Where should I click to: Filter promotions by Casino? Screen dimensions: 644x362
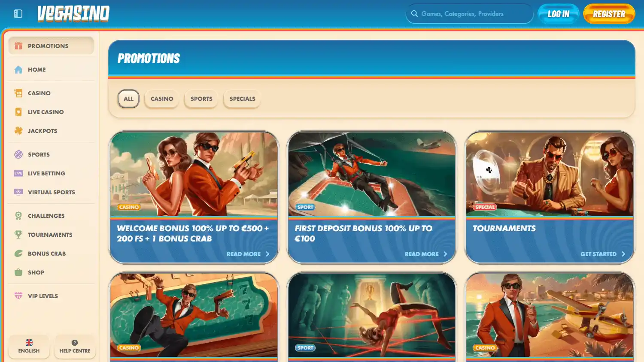162,99
